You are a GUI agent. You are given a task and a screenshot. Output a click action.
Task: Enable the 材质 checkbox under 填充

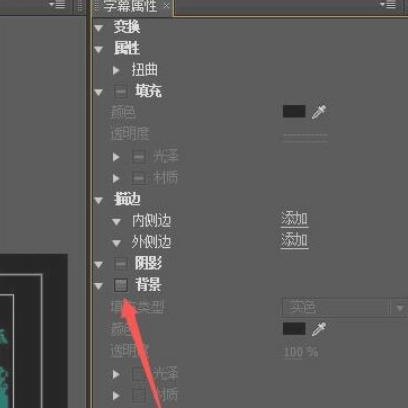(x=139, y=178)
